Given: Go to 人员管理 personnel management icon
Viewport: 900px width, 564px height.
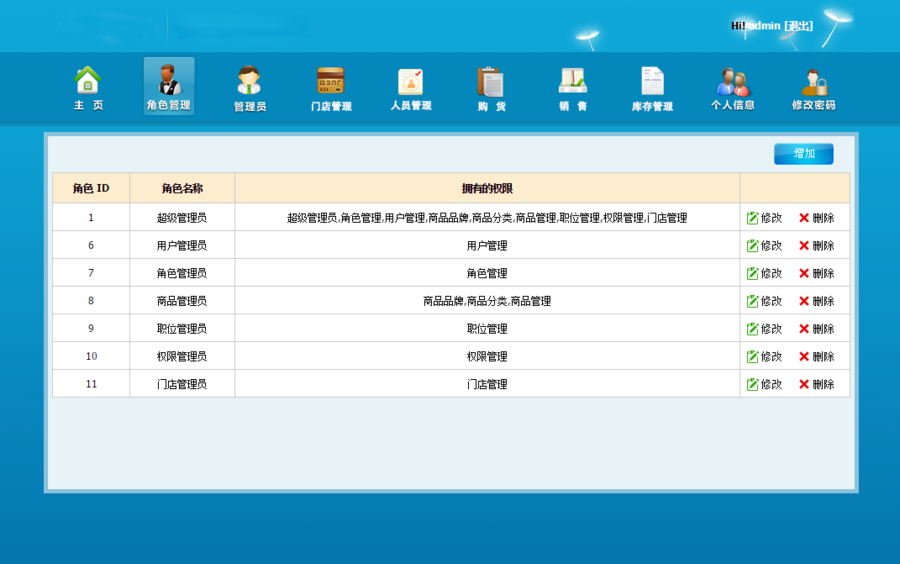Looking at the screenshot, I should click(x=410, y=82).
